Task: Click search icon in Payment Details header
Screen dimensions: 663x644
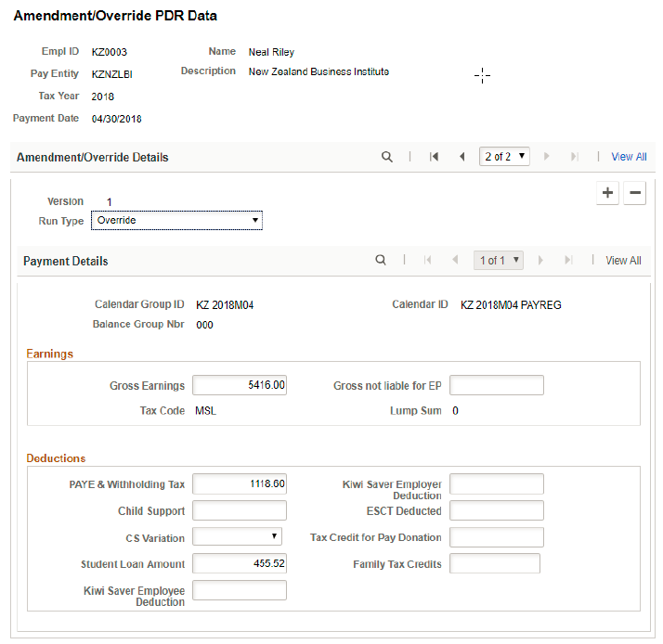Action: click(x=381, y=260)
